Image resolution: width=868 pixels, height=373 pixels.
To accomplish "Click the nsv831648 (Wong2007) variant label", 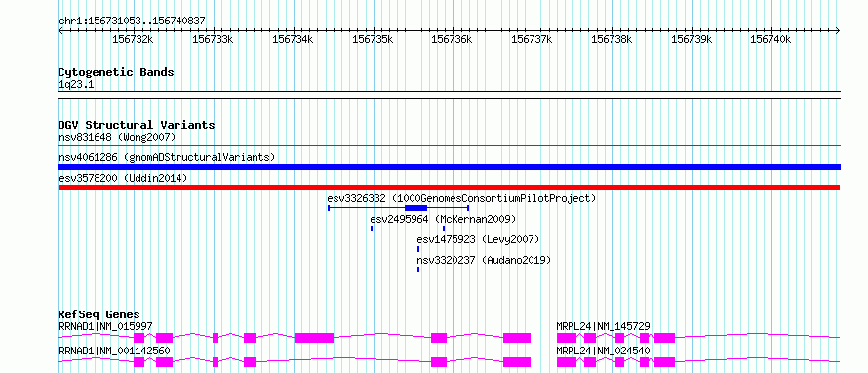I will 117,137.
